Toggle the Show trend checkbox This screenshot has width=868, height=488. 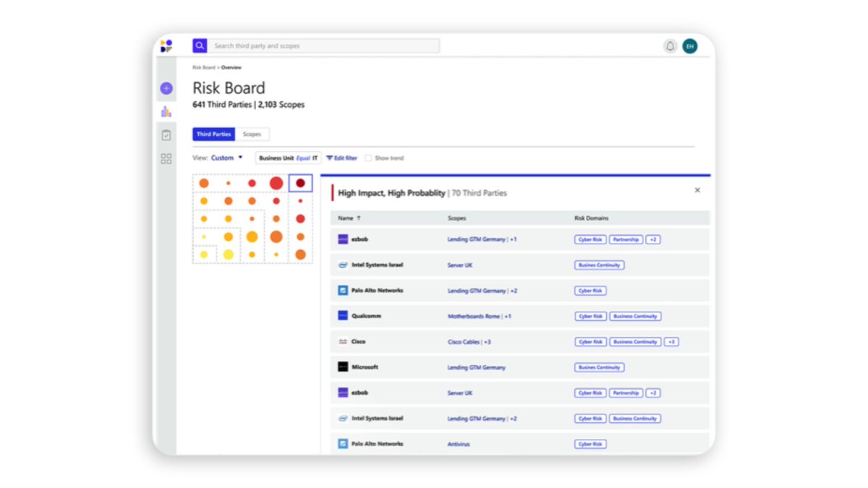pyautogui.click(x=368, y=158)
